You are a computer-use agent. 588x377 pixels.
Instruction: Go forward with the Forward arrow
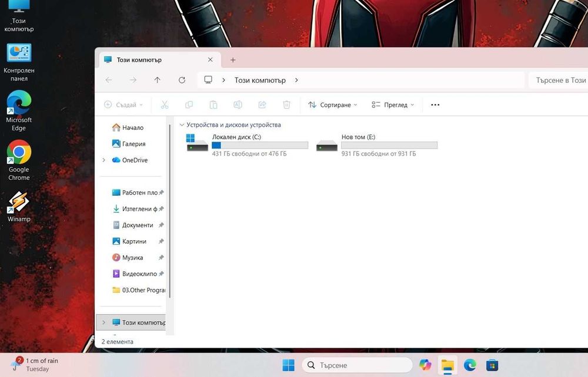133,80
